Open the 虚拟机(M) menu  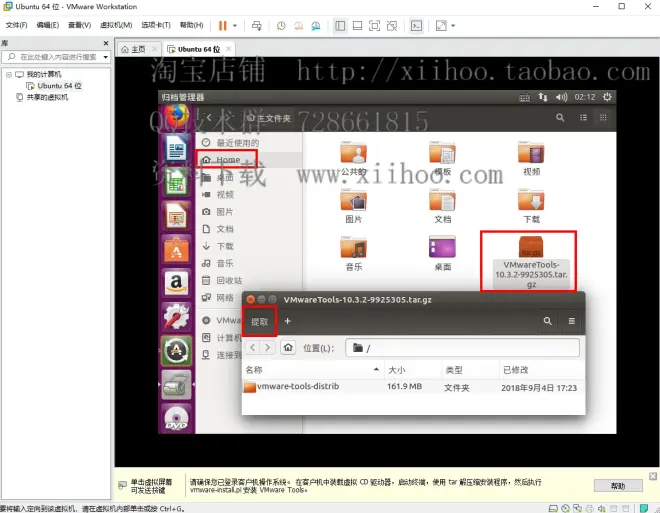point(116,25)
